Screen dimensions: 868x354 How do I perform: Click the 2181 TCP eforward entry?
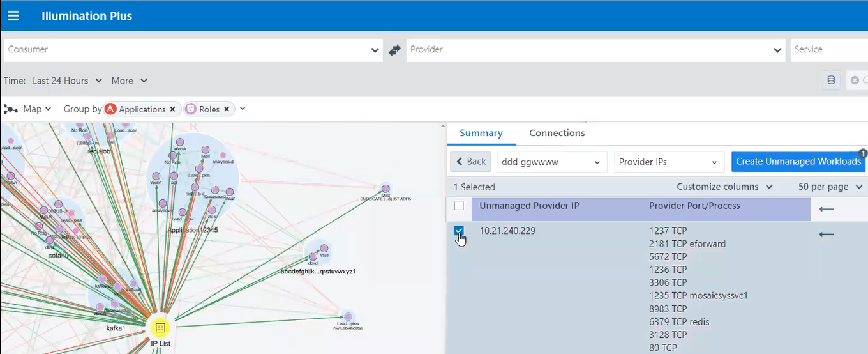click(x=687, y=243)
